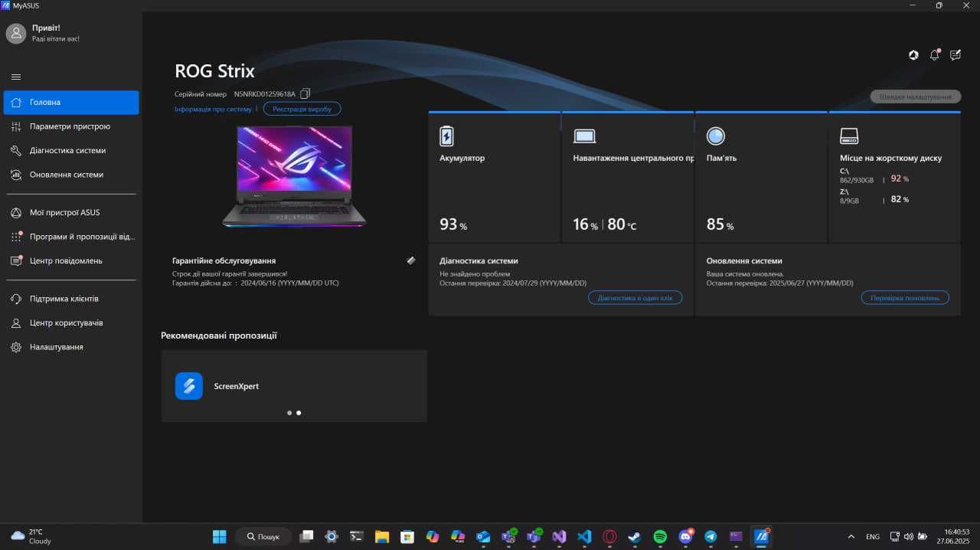The image size is (980, 550).
Task: Open Visual Studio Code from the taskbar
Action: [585, 536]
